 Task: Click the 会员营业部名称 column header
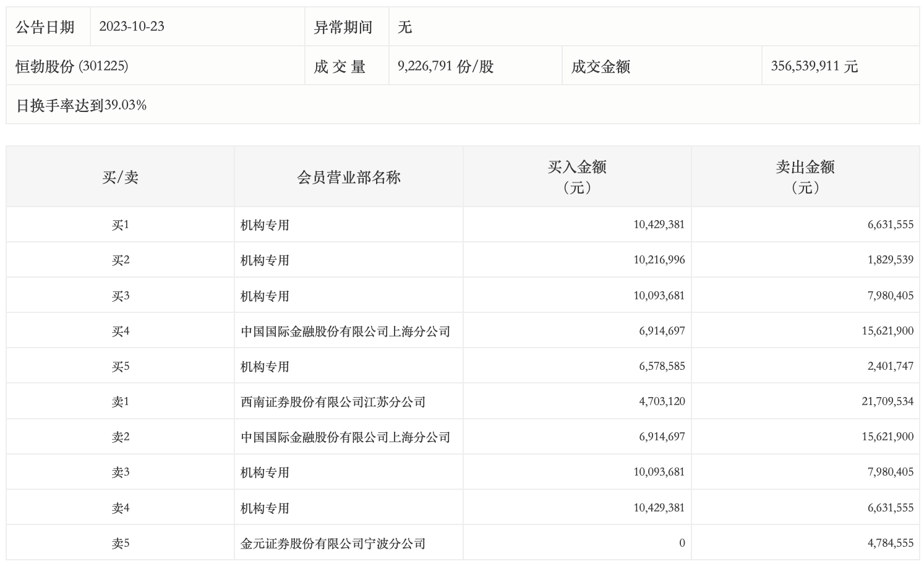[349, 178]
